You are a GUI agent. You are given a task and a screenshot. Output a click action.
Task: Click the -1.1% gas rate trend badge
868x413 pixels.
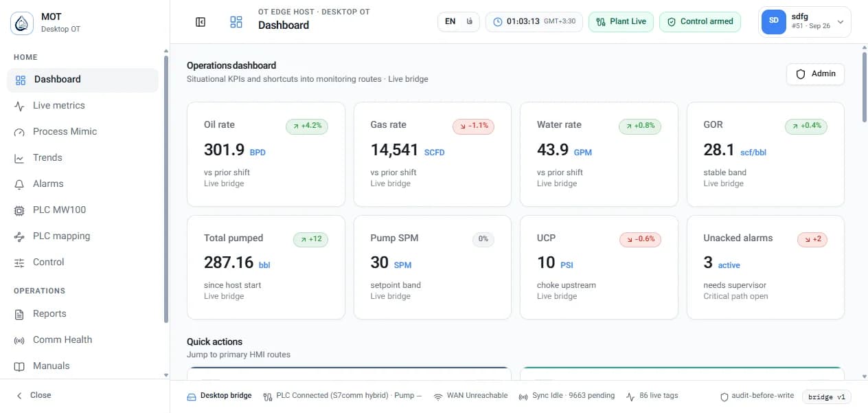(x=474, y=126)
